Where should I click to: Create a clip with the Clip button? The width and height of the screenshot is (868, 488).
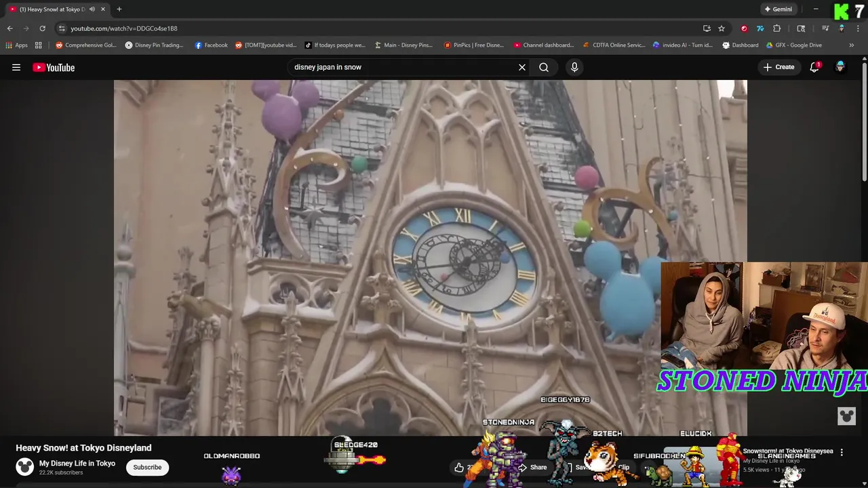pos(623,467)
